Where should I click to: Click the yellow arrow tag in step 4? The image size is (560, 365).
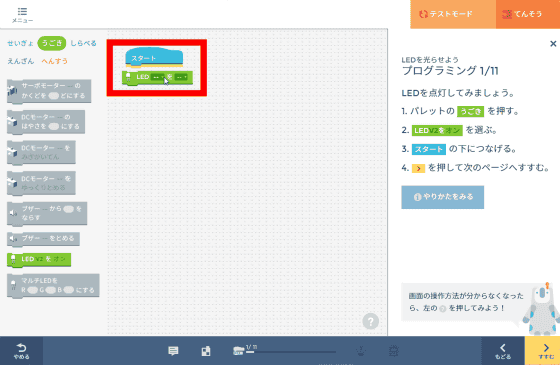click(x=418, y=168)
